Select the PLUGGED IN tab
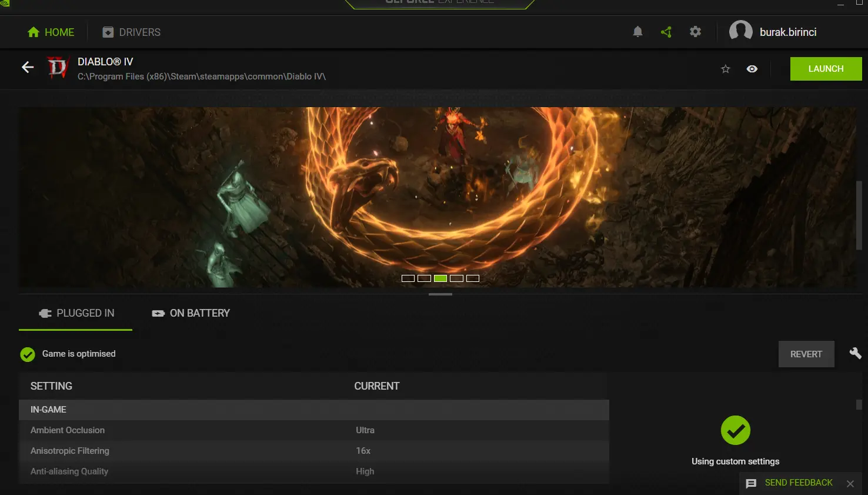 (76, 313)
